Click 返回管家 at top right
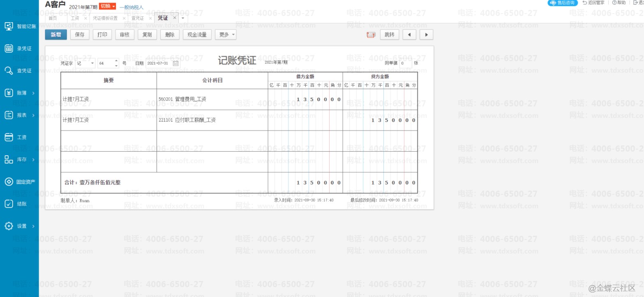The image size is (644, 297). pyautogui.click(x=593, y=3)
